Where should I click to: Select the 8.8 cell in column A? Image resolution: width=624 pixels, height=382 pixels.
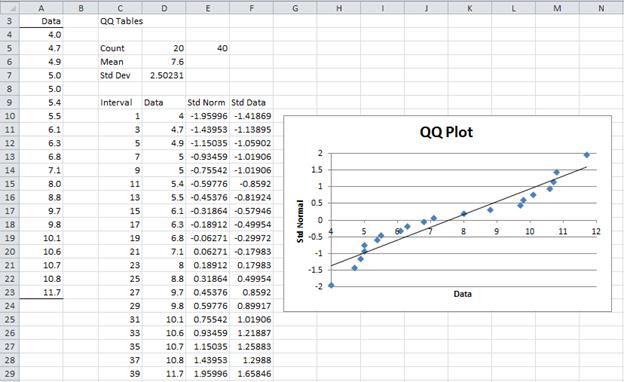point(41,197)
